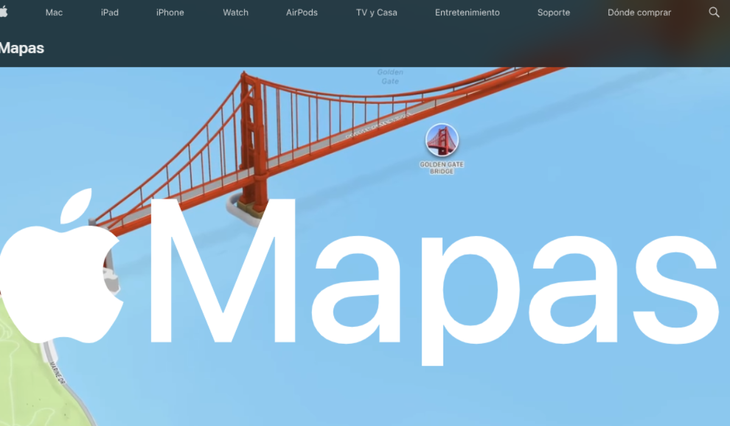Open the AirPods menu item
Image resolution: width=730 pixels, height=426 pixels.
click(x=302, y=13)
